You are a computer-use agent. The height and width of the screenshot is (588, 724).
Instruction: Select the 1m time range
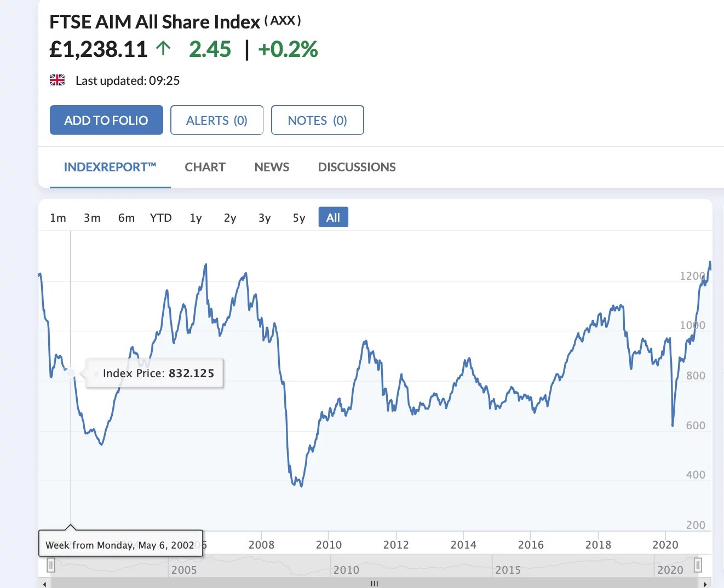58,217
